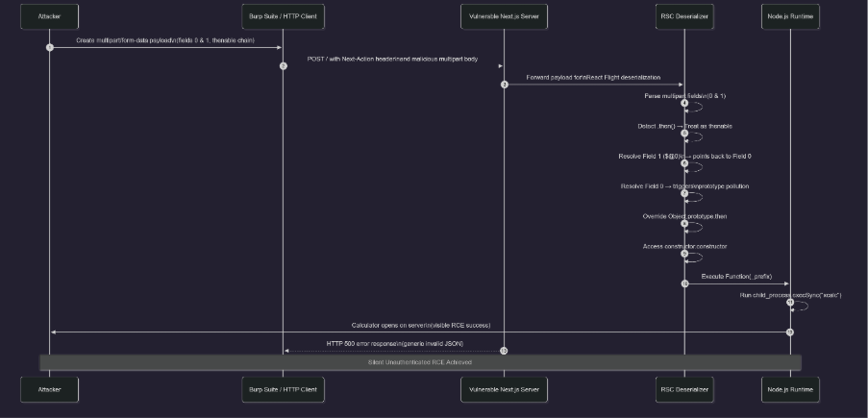868x418 pixels.
Task: Click the top Node.js Runtime participant box
Action: [x=790, y=16]
